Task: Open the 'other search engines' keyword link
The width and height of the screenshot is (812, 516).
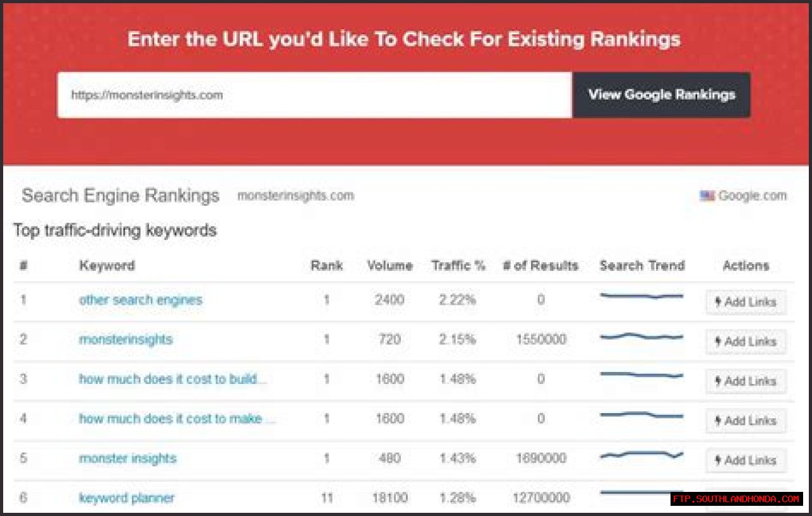Action: [x=140, y=300]
